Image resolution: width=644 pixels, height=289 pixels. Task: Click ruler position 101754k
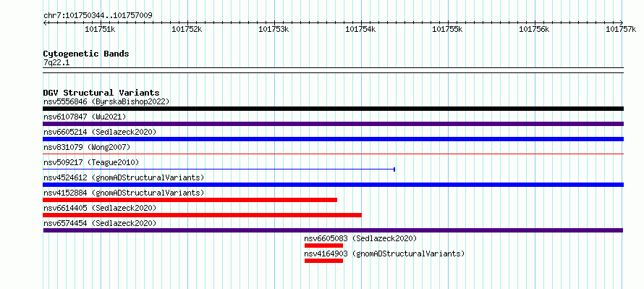pyautogui.click(x=360, y=29)
